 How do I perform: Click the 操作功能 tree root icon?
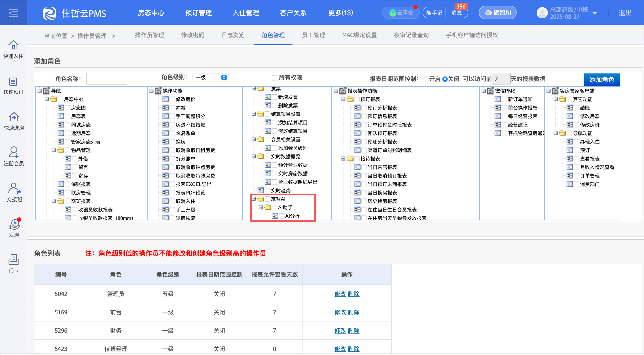click(158, 91)
